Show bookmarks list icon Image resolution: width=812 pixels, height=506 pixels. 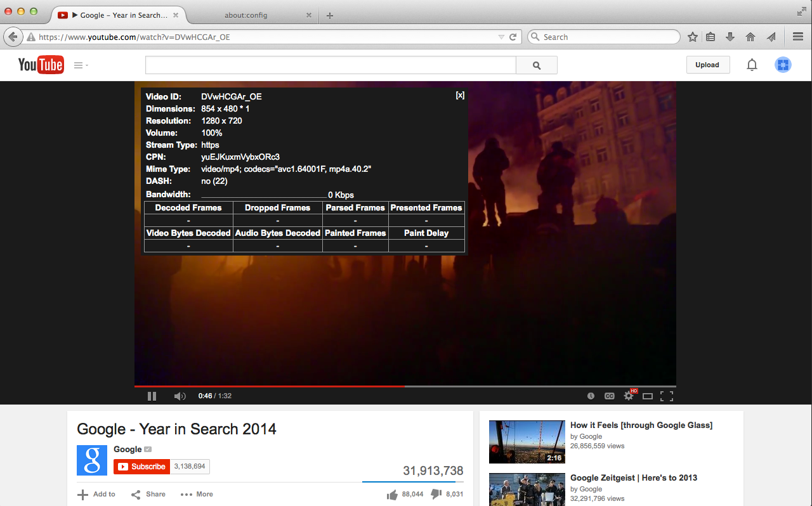(x=710, y=37)
